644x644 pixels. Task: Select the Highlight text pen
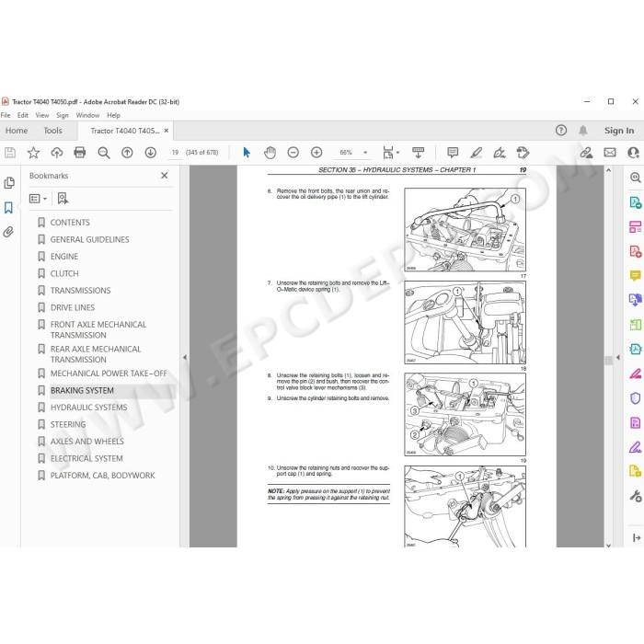(476, 153)
